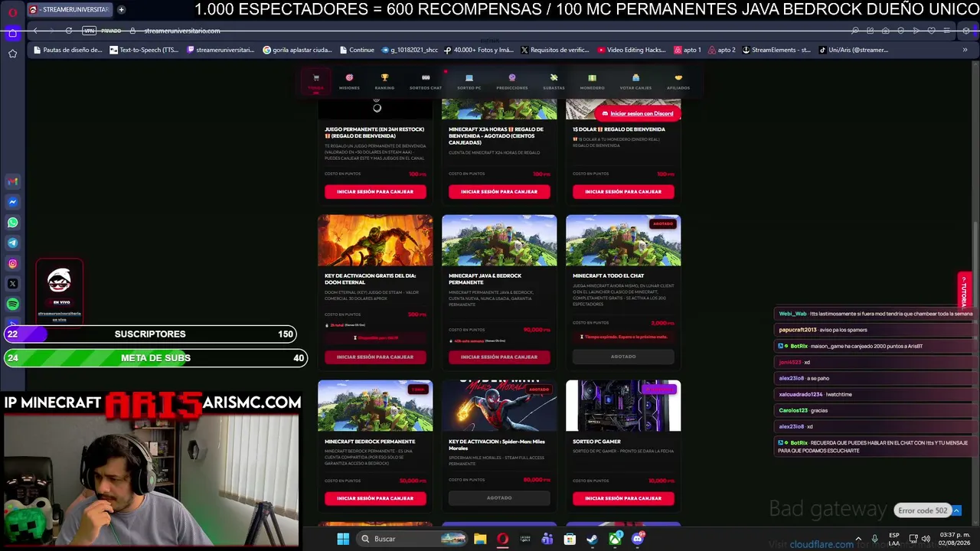Switch to the Ranking tab

[384, 81]
